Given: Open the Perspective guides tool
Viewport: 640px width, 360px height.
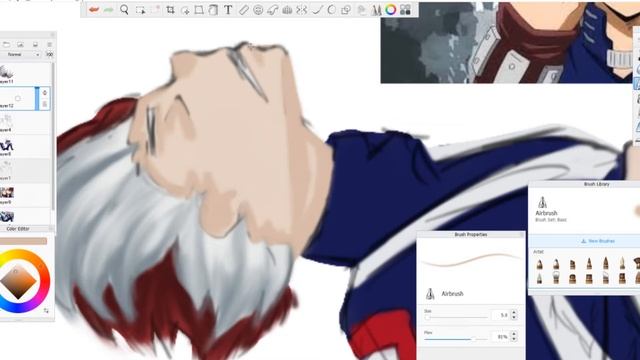Looking at the screenshot, I should [287, 10].
